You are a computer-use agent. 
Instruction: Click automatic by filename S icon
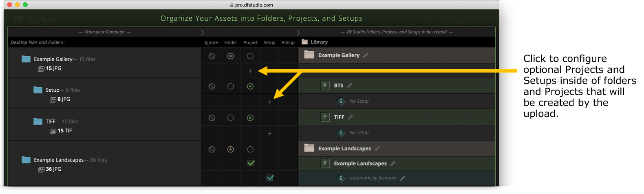[x=341, y=178]
